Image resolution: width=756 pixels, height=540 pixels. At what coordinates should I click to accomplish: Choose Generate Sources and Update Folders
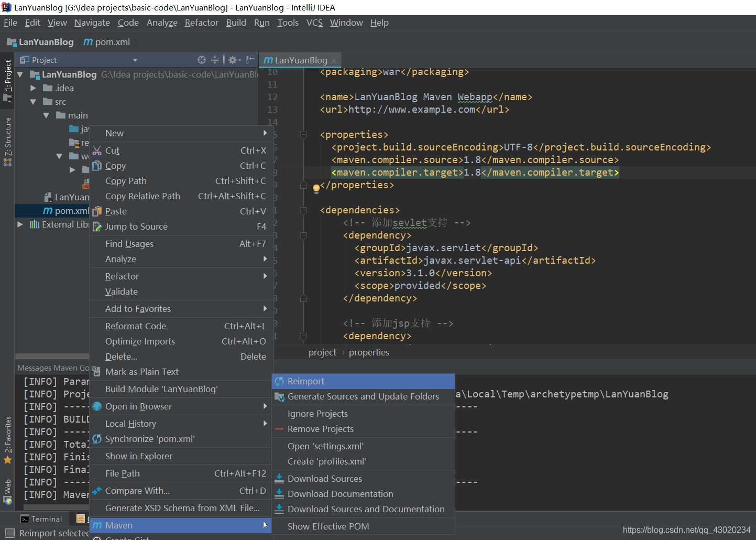tap(363, 396)
